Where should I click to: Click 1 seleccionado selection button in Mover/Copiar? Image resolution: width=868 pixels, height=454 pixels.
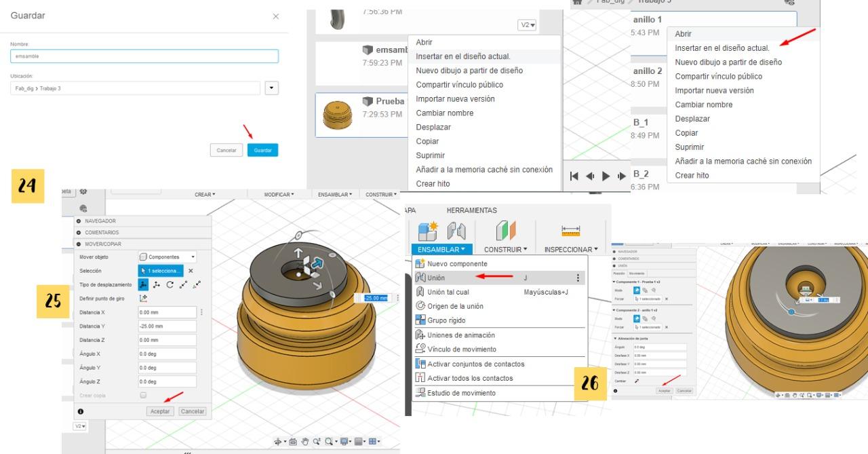[161, 271]
